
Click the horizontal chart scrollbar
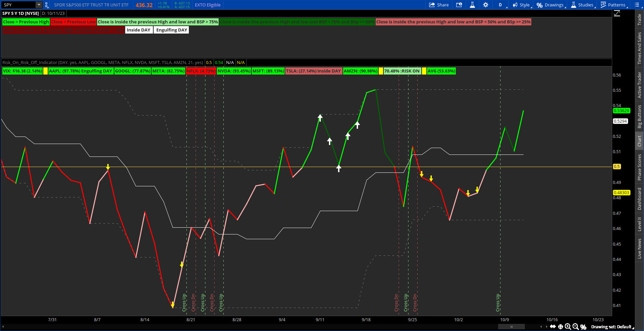511,326
